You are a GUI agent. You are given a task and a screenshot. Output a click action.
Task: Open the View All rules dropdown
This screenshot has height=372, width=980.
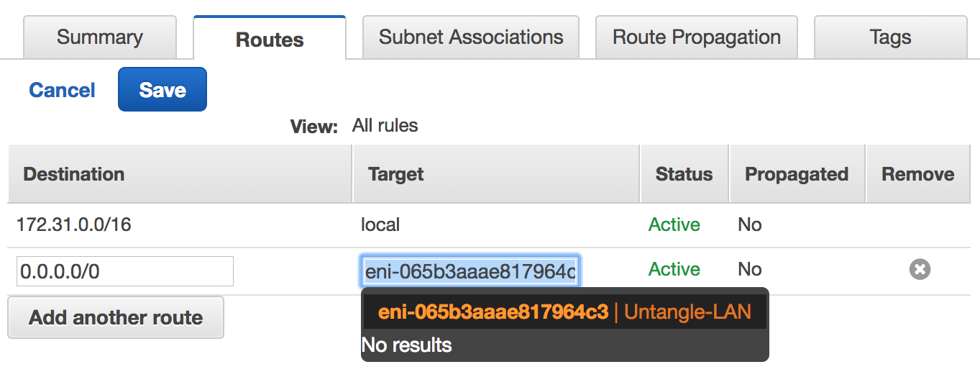pos(385,125)
